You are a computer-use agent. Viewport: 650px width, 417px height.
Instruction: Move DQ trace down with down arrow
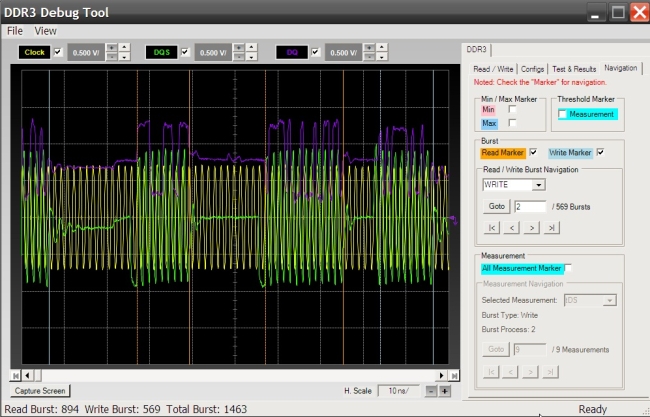click(x=381, y=57)
